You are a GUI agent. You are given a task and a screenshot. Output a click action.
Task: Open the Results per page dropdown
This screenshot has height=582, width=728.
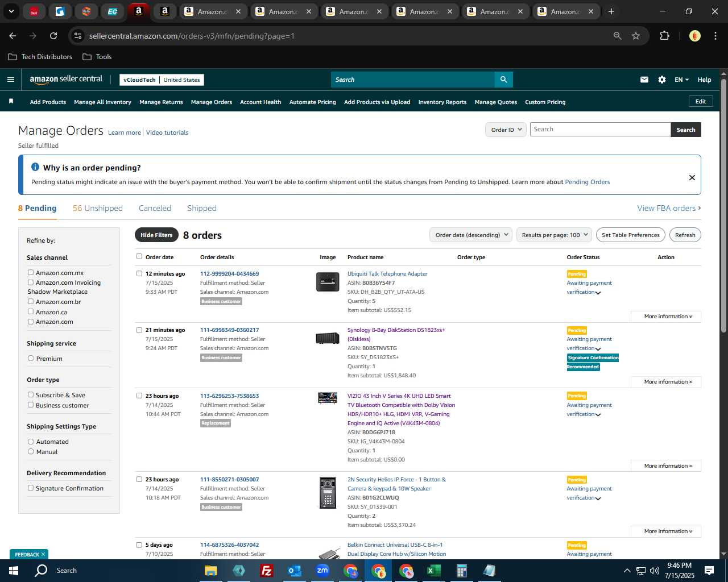pyautogui.click(x=555, y=235)
